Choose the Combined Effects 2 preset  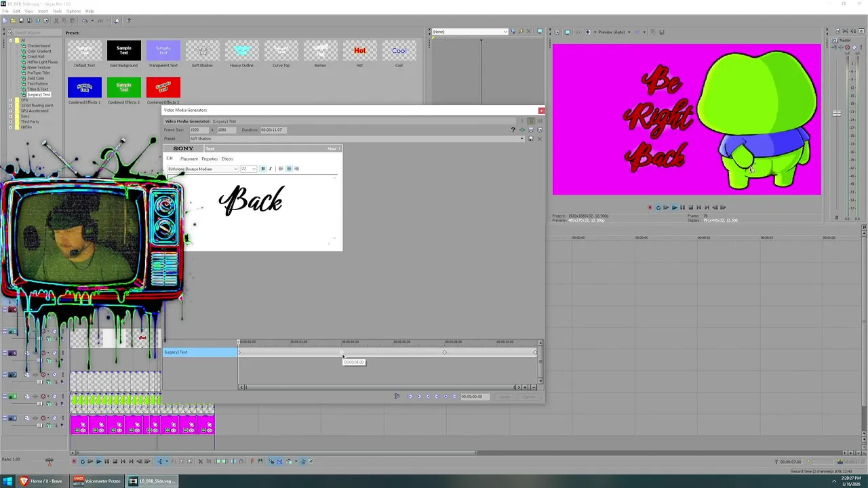pos(123,87)
